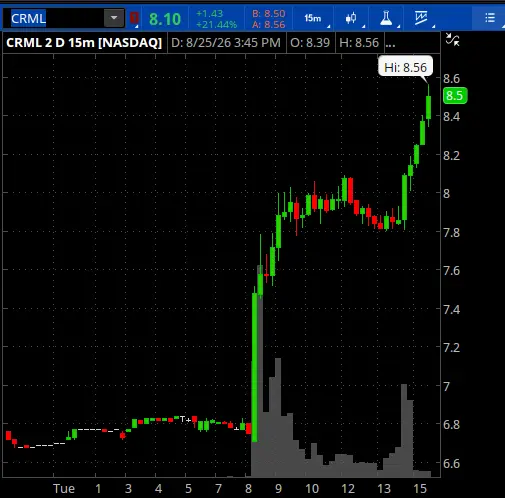Open the Studies flask icon
Image resolution: width=505 pixels, height=498 pixels.
click(x=386, y=18)
